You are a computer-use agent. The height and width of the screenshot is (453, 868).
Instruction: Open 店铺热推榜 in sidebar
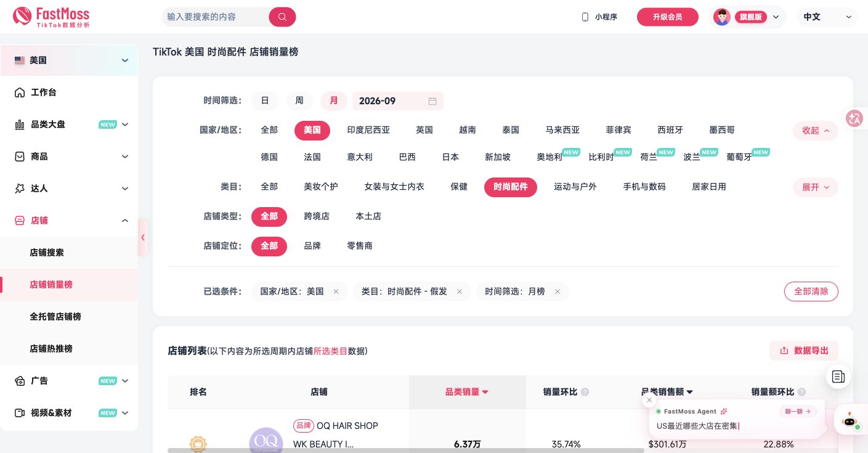(x=69, y=349)
